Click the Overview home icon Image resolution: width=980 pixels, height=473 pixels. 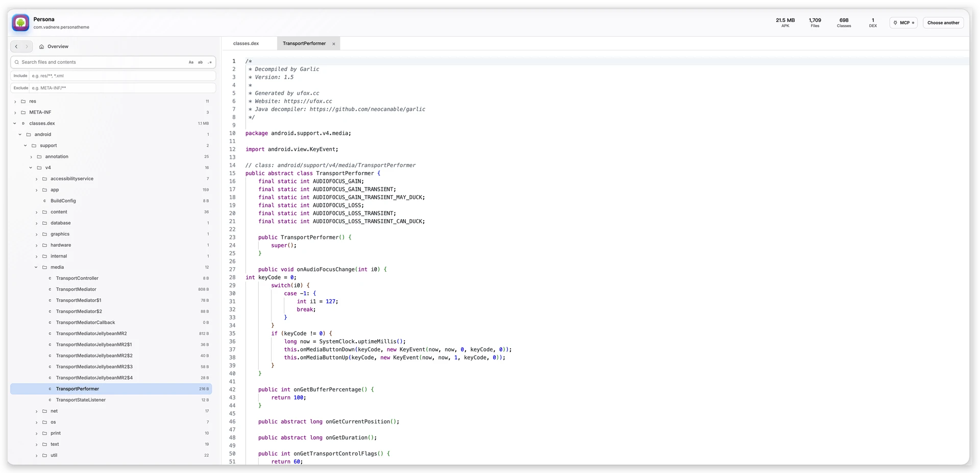pyautogui.click(x=41, y=46)
